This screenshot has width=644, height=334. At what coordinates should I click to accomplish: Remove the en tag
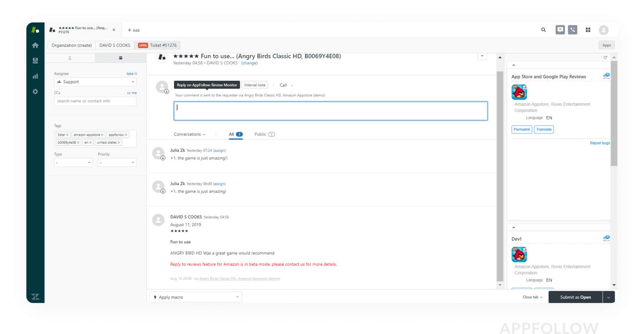pos(90,143)
